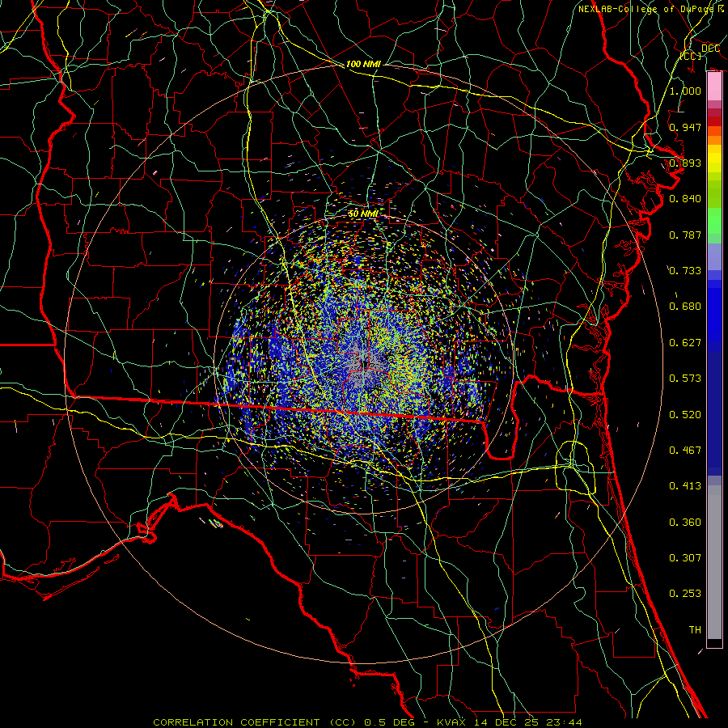Select the 0.787 legend value
This screenshot has width=728, height=728.
685,235
